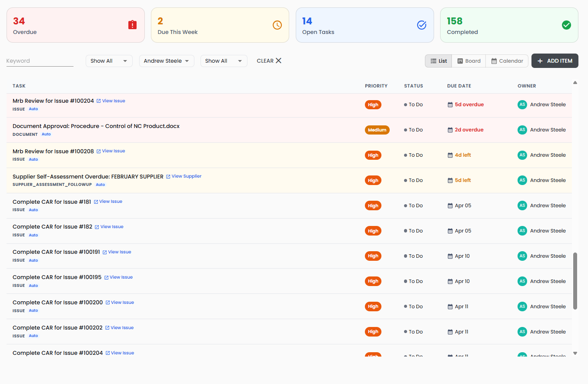Image resolution: width=588 pixels, height=384 pixels.
Task: Click the X icon next to CLEAR
Action: tap(279, 61)
